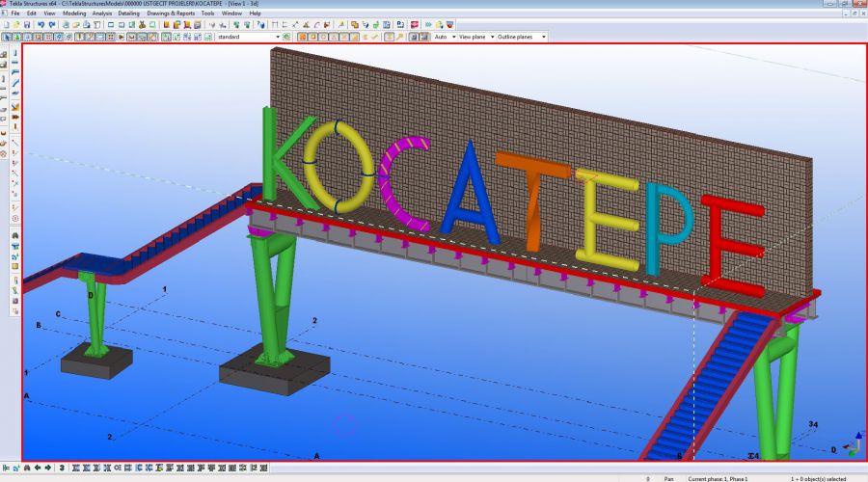Open component catalog binoculars on left toolbar
Viewport: 868px width, 482px height.
click(x=14, y=235)
